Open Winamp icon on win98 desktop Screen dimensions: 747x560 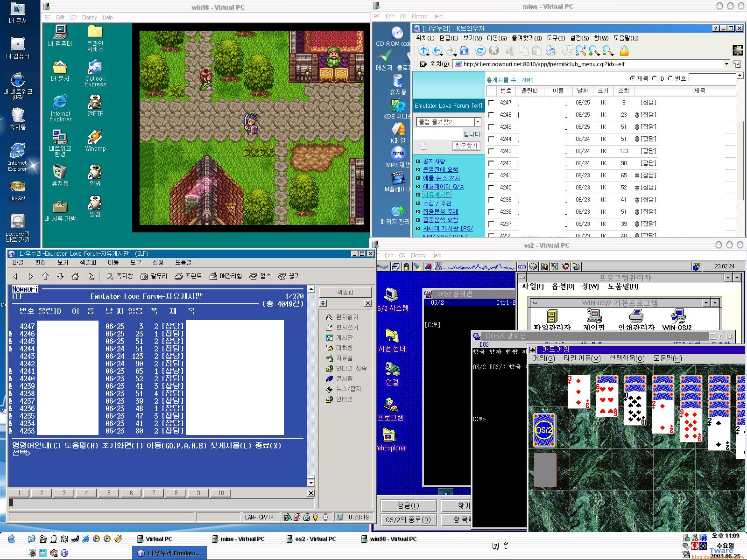coord(95,140)
